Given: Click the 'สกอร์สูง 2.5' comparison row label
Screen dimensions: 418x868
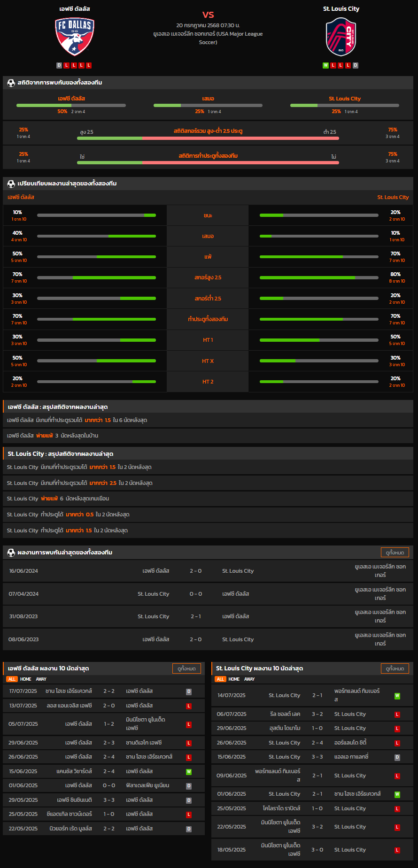Looking at the screenshot, I should tap(208, 277).
